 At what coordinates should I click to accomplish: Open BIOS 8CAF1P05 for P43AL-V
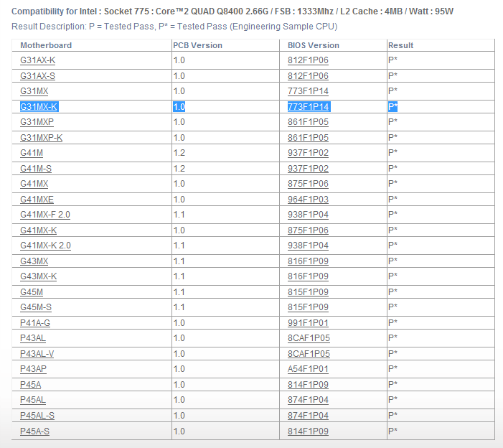pos(309,353)
